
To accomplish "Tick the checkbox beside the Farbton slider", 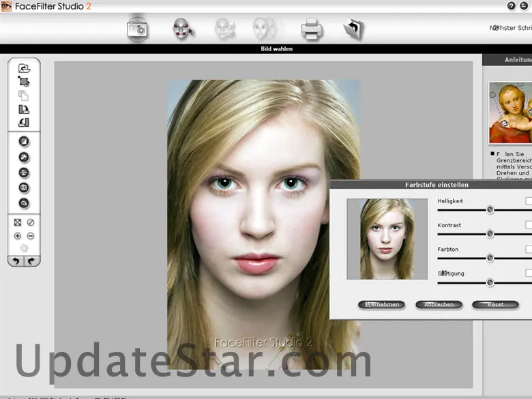I will tap(529, 249).
